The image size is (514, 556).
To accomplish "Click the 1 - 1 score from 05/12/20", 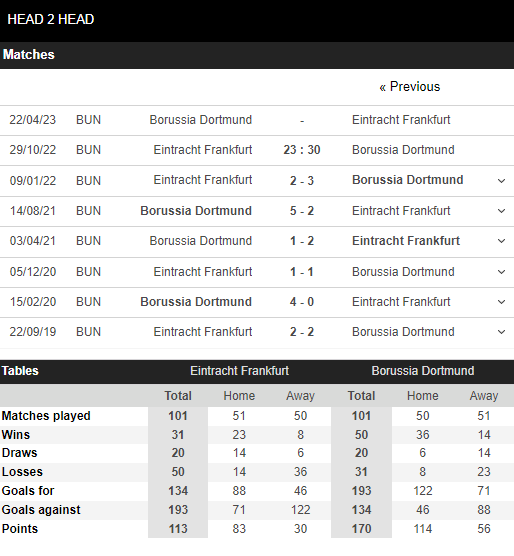I will 302,272.
